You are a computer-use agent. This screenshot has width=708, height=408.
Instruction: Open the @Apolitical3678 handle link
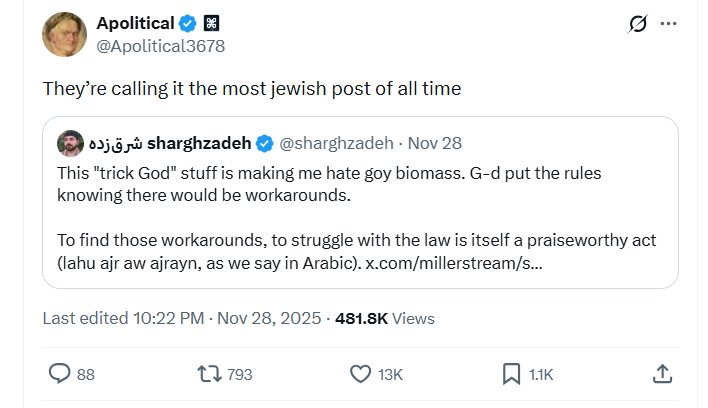[x=160, y=46]
